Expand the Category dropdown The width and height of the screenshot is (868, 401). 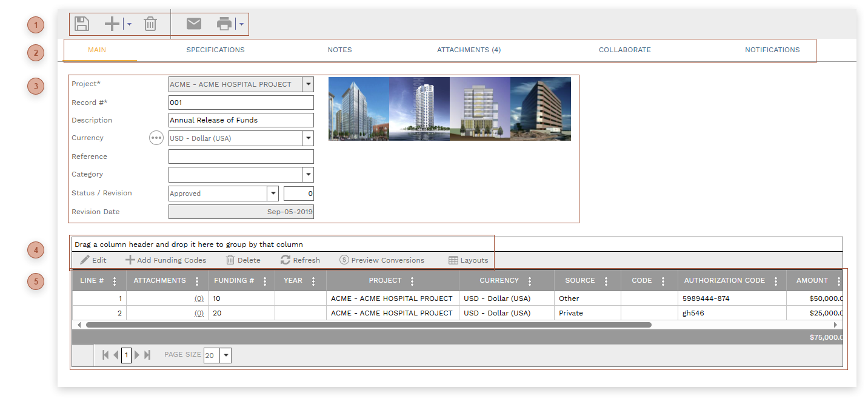[x=308, y=174]
